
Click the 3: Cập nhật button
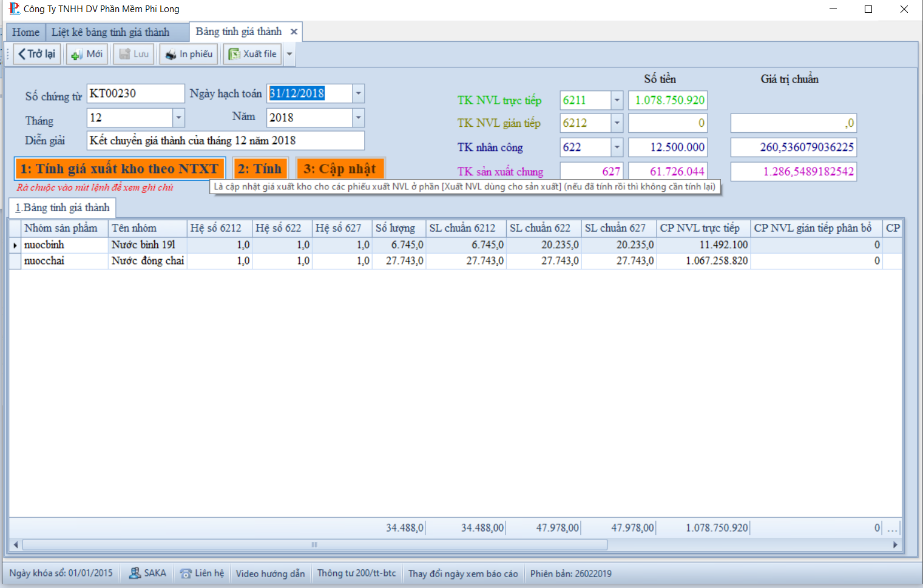click(x=340, y=169)
